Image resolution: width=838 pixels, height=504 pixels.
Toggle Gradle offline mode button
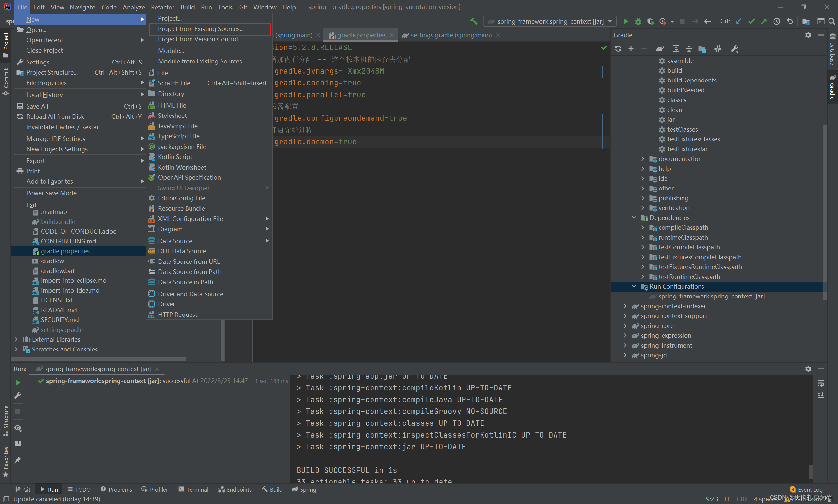point(718,49)
